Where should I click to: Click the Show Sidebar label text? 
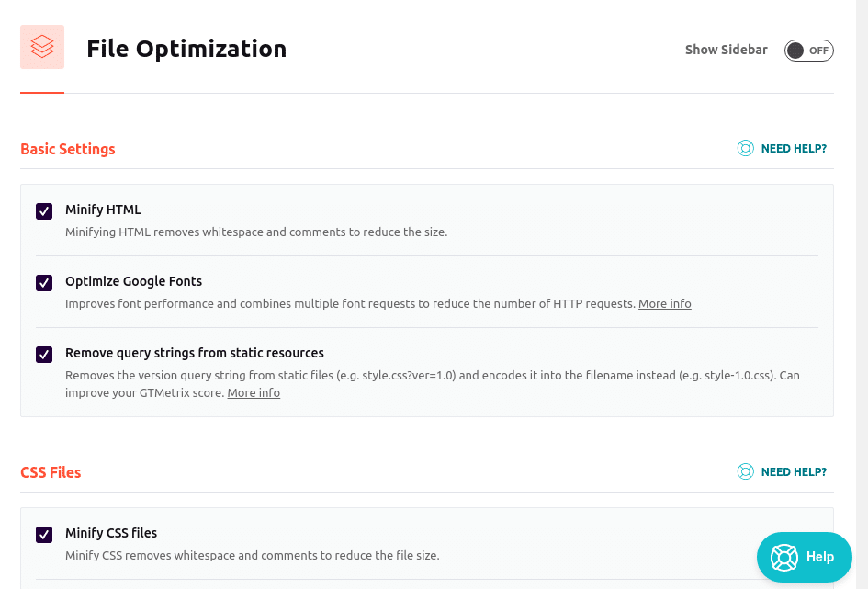[726, 50]
